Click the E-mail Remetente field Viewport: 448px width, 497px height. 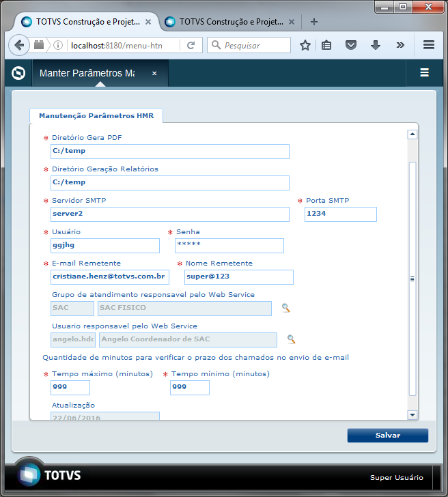pyautogui.click(x=110, y=277)
